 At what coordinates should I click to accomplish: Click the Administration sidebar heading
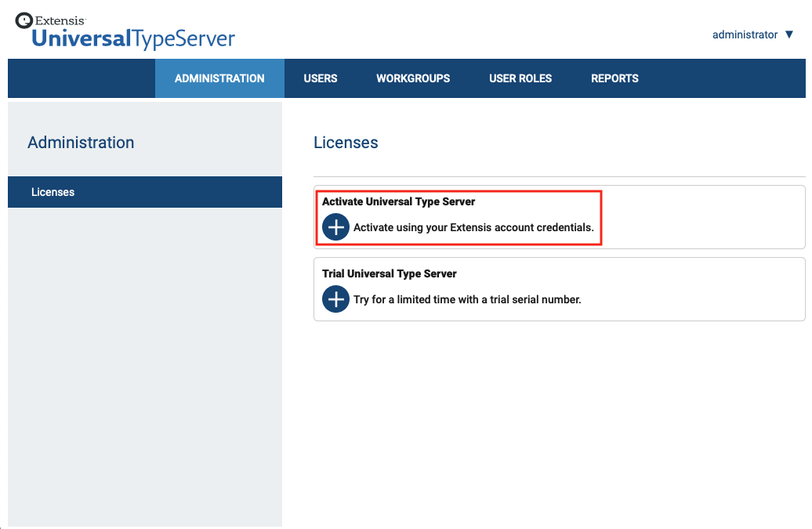pos(81,143)
